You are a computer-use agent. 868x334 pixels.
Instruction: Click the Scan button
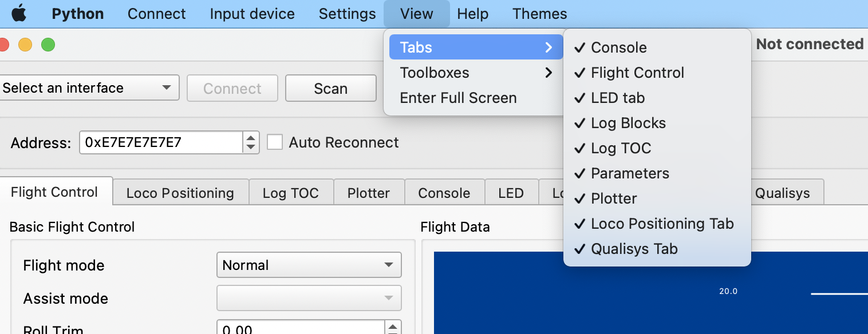pyautogui.click(x=330, y=89)
